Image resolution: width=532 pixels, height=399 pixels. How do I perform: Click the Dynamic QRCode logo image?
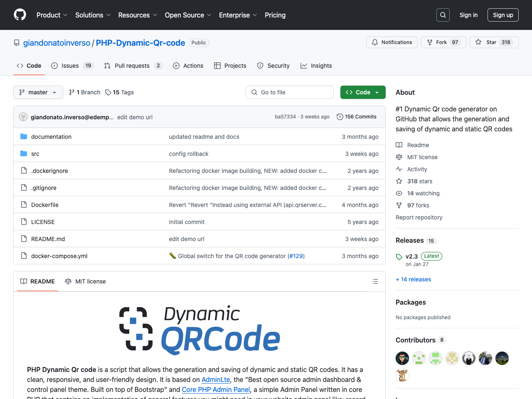[x=199, y=330]
